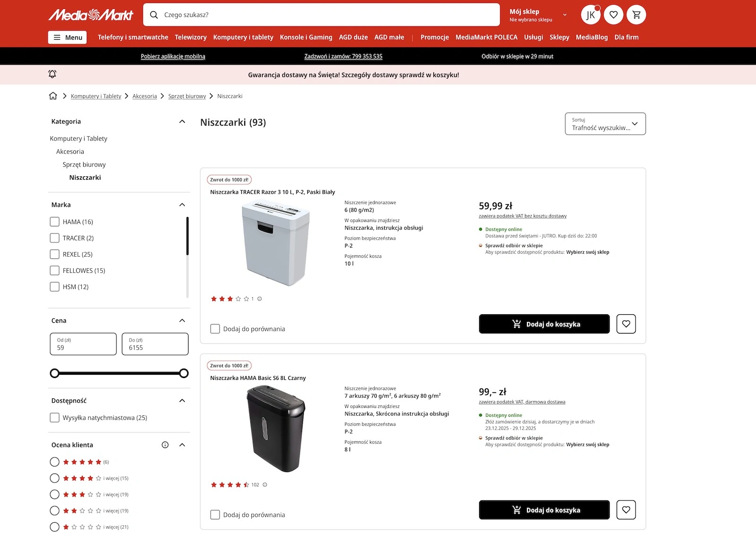This screenshot has height=534, width=756.
Task: Tick Dodaj do porównania for TRACER shredder
Action: (x=215, y=329)
